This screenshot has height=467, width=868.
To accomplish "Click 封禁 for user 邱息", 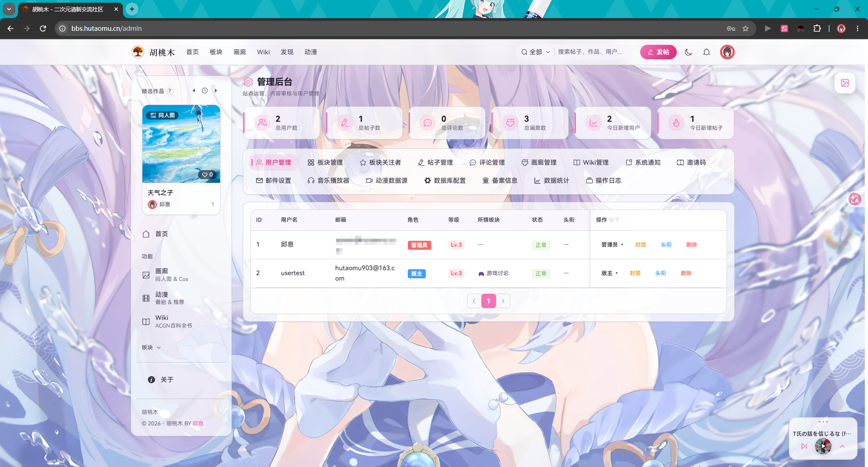I will pyautogui.click(x=641, y=245).
